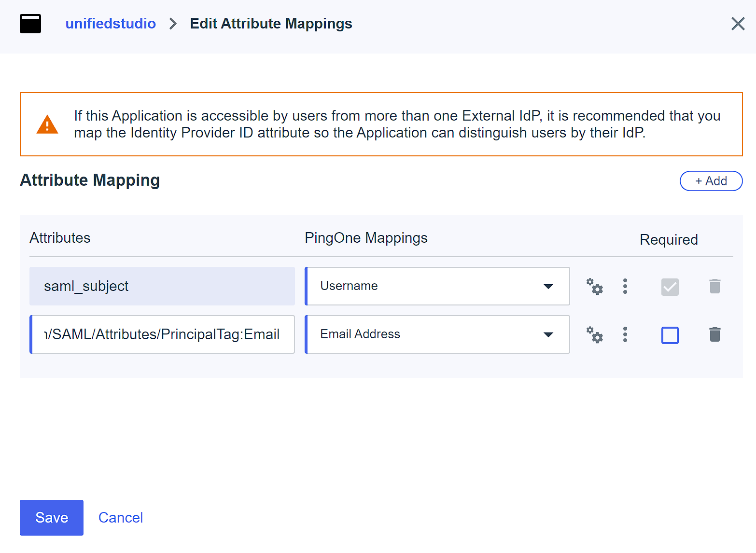This screenshot has width=756, height=553.
Task: Select the Edit Attribute Mappings breadcrumb title
Action: pos(271,23)
